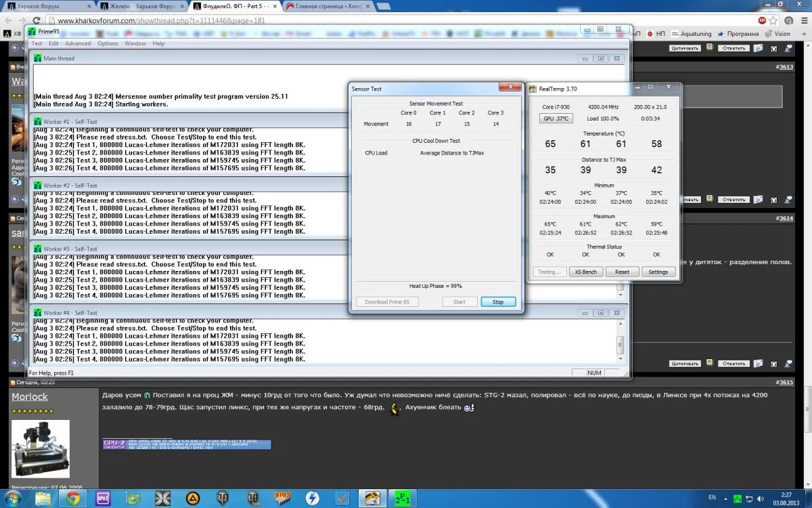Bookmark this page with the star icon
Image resolution: width=812 pixels, height=508 pixels.
pos(773,20)
